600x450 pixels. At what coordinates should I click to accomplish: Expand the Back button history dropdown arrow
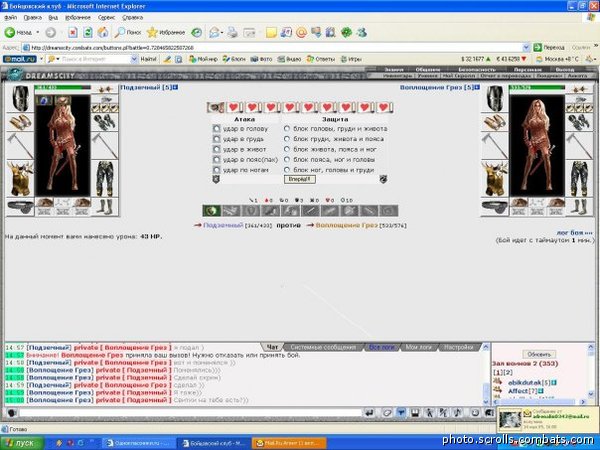pyautogui.click(x=38, y=33)
